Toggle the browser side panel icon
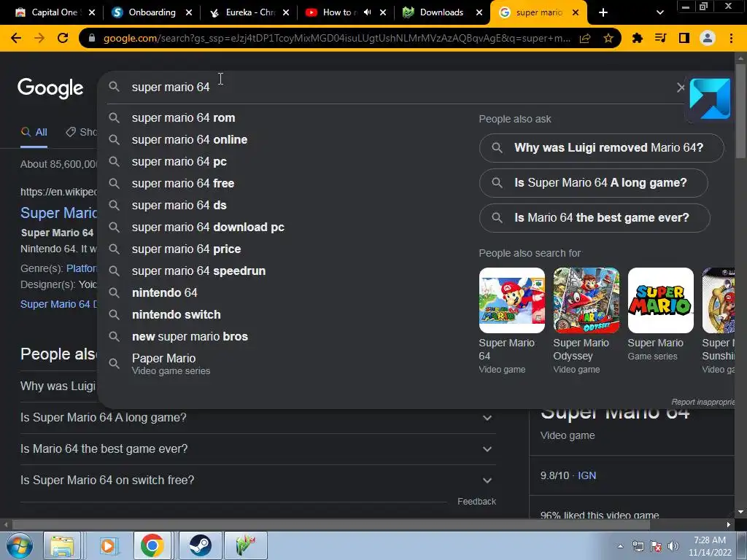 684,38
